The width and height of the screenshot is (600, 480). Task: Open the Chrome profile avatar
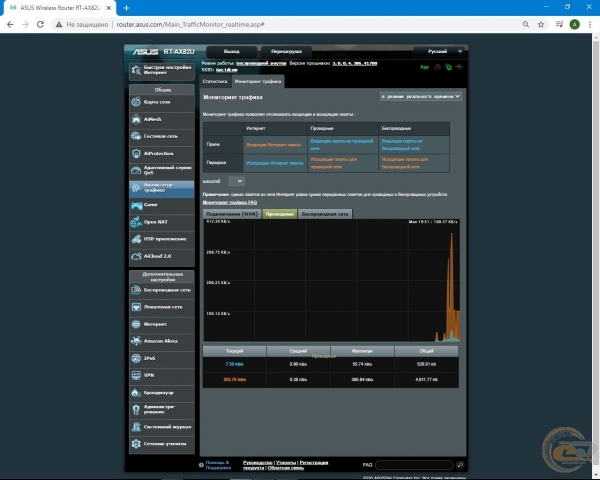(574, 24)
